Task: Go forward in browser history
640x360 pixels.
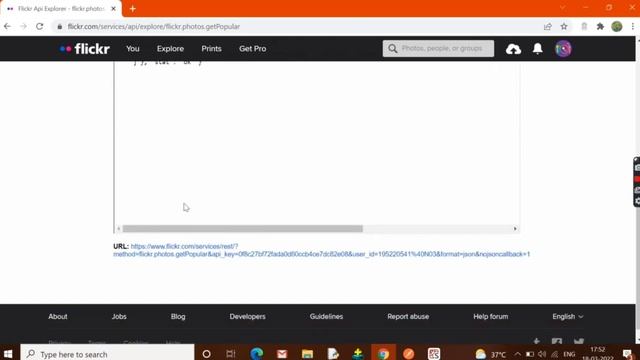Action: pyautogui.click(x=23, y=27)
